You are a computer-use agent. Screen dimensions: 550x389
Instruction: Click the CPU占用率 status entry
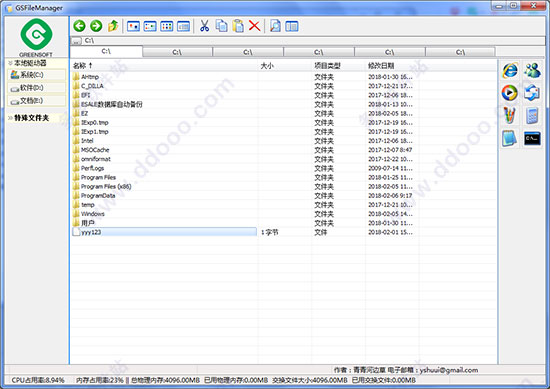[x=38, y=380]
